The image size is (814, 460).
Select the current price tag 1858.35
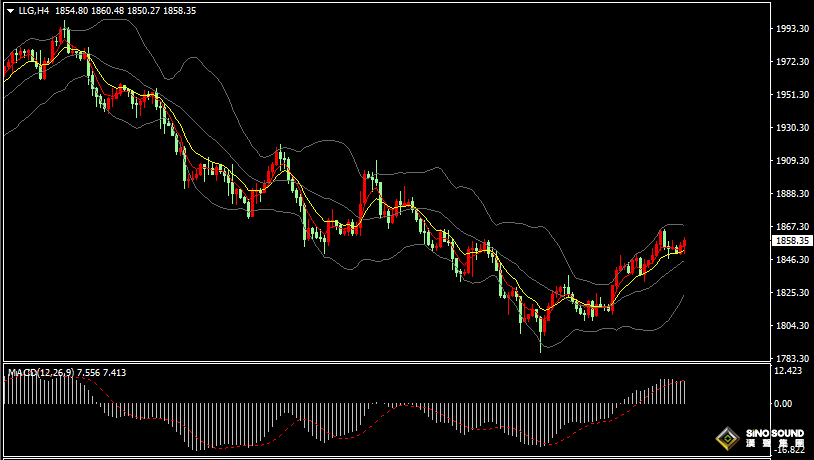click(792, 240)
